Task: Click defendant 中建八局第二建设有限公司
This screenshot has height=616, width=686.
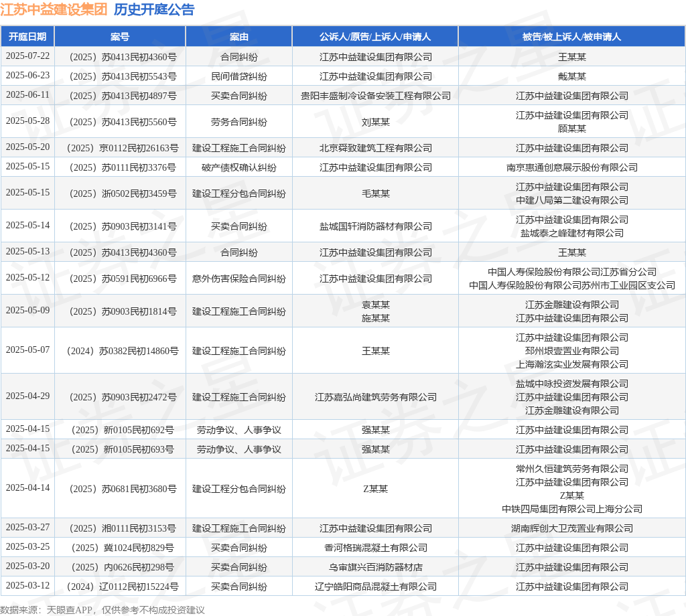Action: 572,200
